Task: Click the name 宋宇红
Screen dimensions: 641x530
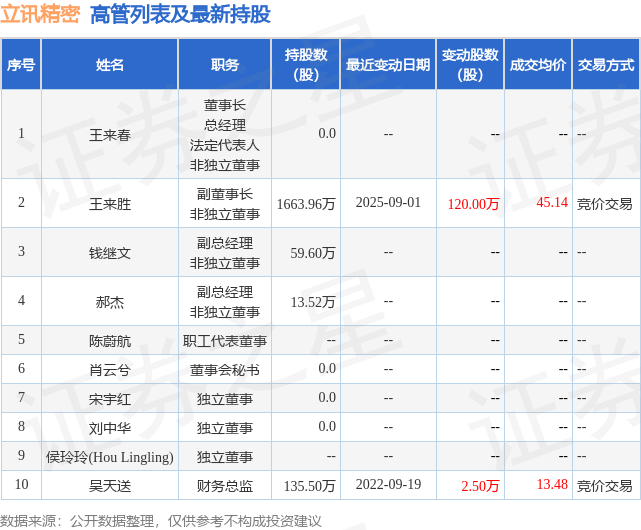Action: 110,399
